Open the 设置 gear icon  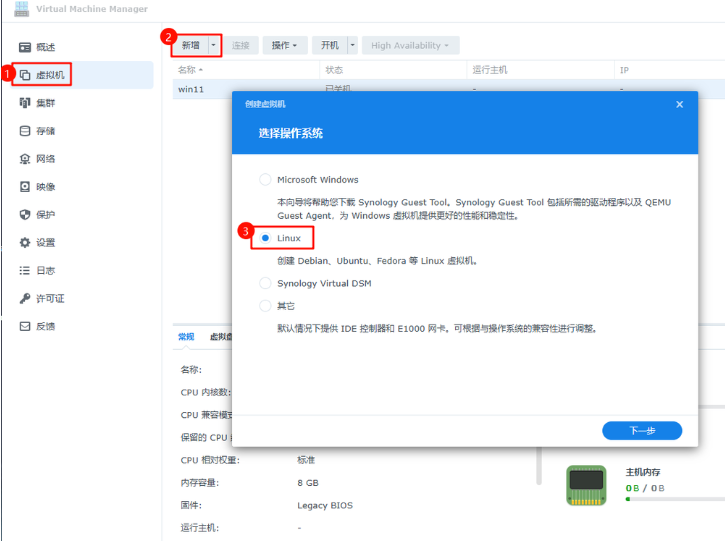coord(25,242)
